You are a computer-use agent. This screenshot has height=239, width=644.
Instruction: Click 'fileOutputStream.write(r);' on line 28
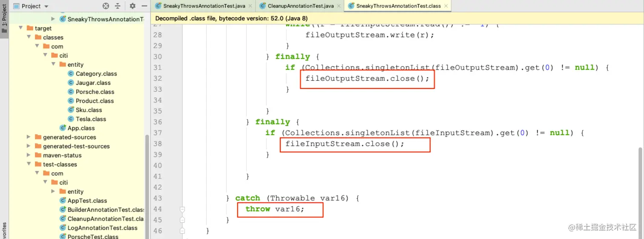370,35
